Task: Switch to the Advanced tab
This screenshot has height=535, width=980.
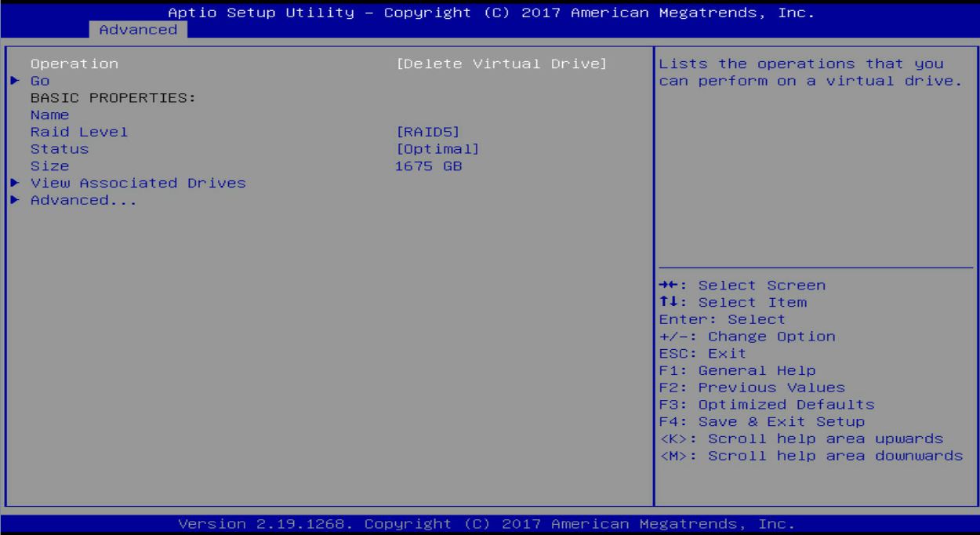Action: point(138,30)
